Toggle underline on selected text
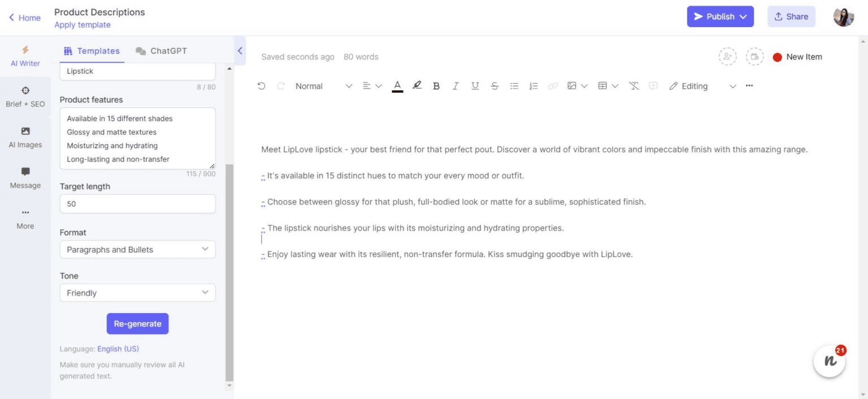The image size is (868, 399). [475, 85]
